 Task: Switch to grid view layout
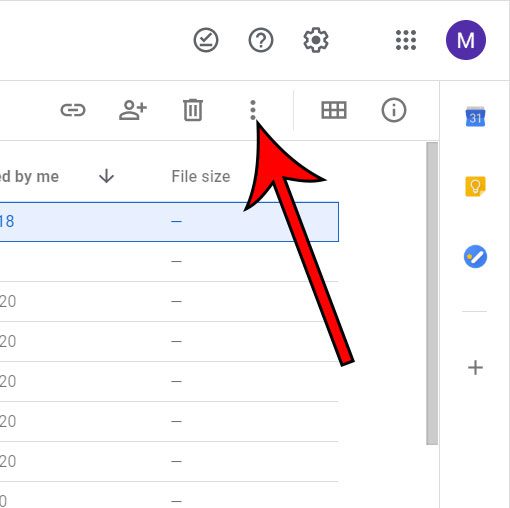click(334, 110)
